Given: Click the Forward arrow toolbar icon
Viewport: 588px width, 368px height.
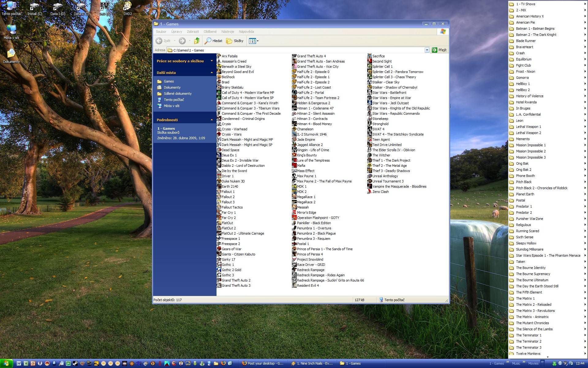Looking at the screenshot, I should tap(182, 41).
